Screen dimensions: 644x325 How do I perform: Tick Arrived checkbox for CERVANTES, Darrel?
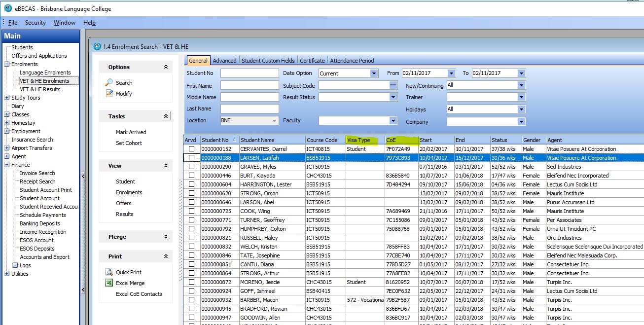(191, 149)
